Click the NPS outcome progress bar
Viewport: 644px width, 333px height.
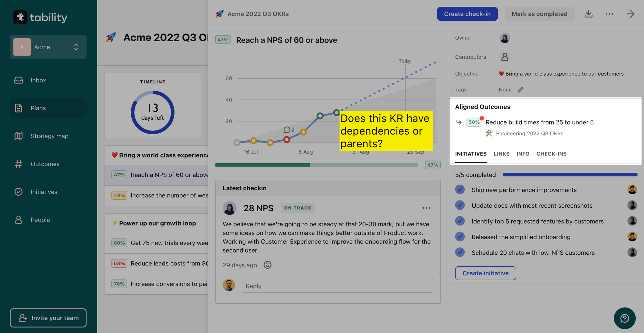coord(317,165)
